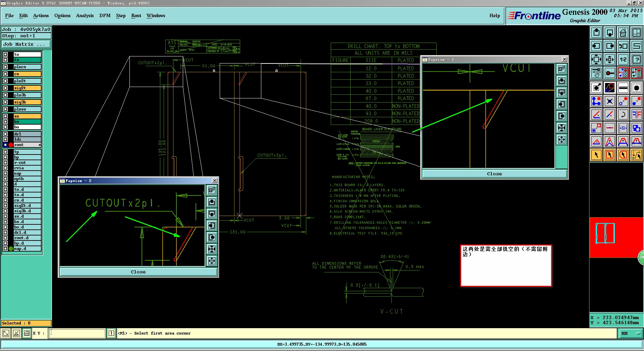Screen dimensions: 644x351
Task: Click the zoom out shrink-arrows icon
Action: pyautogui.click(x=610, y=59)
